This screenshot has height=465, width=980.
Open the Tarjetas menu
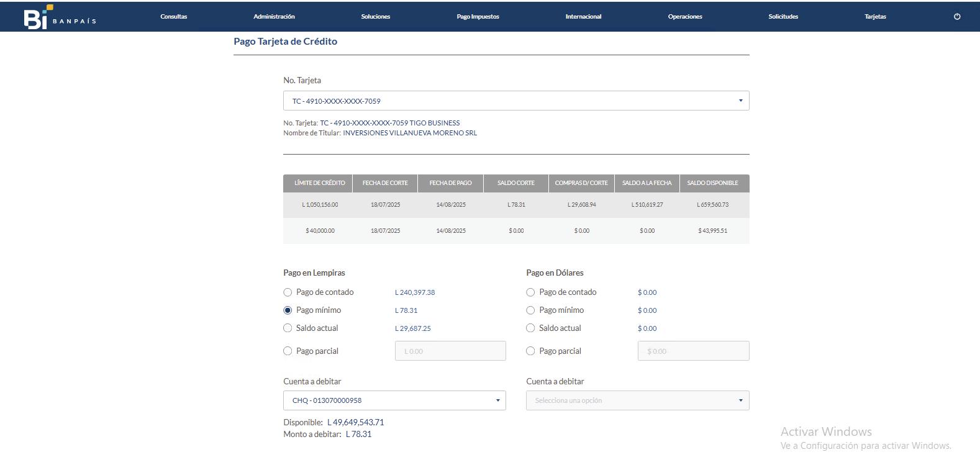(875, 17)
